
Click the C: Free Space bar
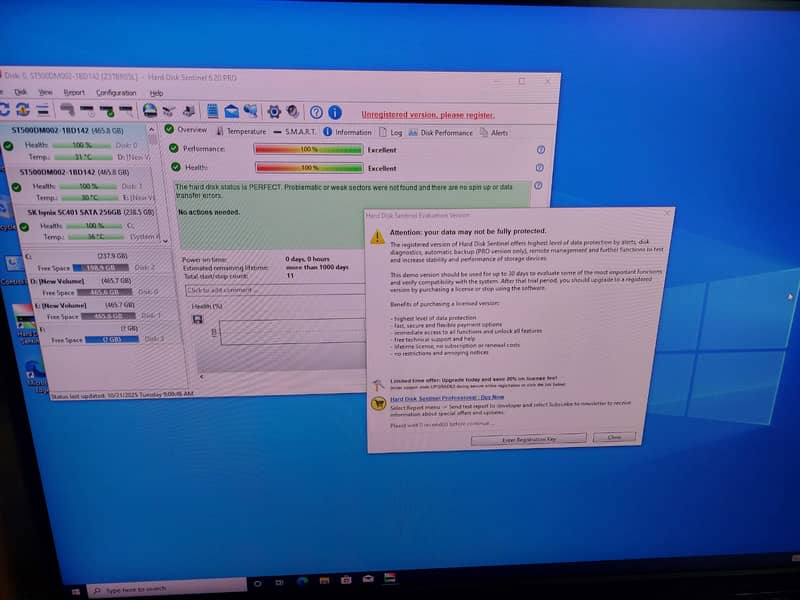pyautogui.click(x=101, y=267)
